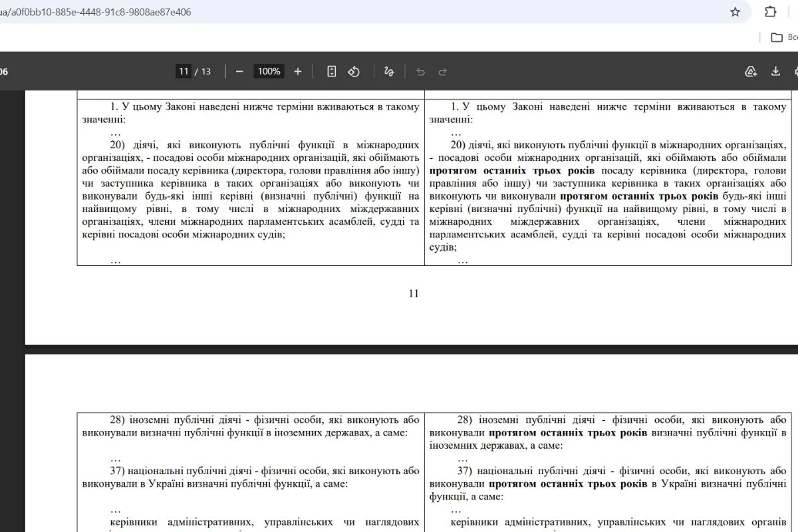
Task: Zoom out with the minus button
Action: (239, 71)
